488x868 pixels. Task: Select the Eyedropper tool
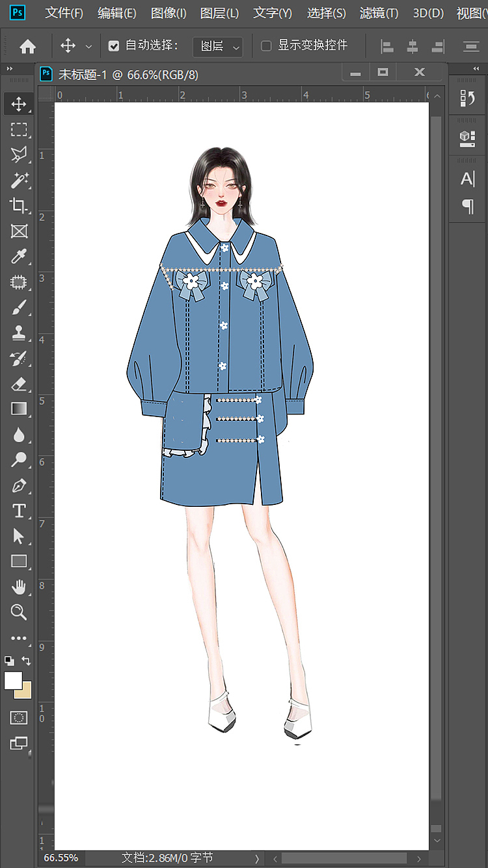tap(19, 256)
